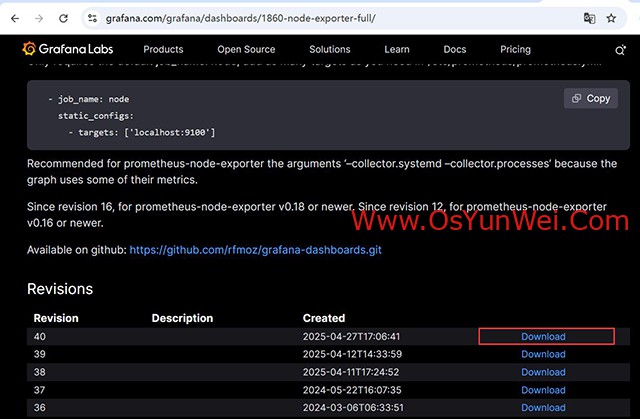640x419 pixels.
Task: Open the Grafana site search icon
Action: click(x=620, y=50)
